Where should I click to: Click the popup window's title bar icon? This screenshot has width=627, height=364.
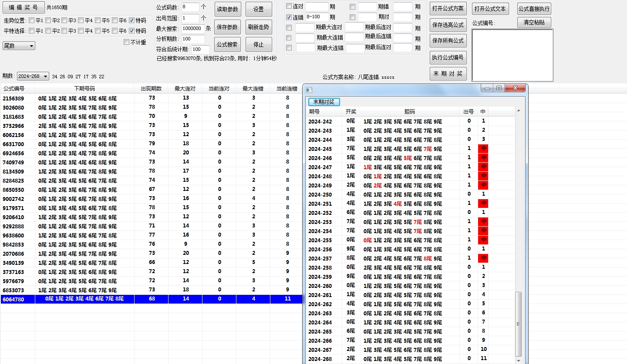309,90
